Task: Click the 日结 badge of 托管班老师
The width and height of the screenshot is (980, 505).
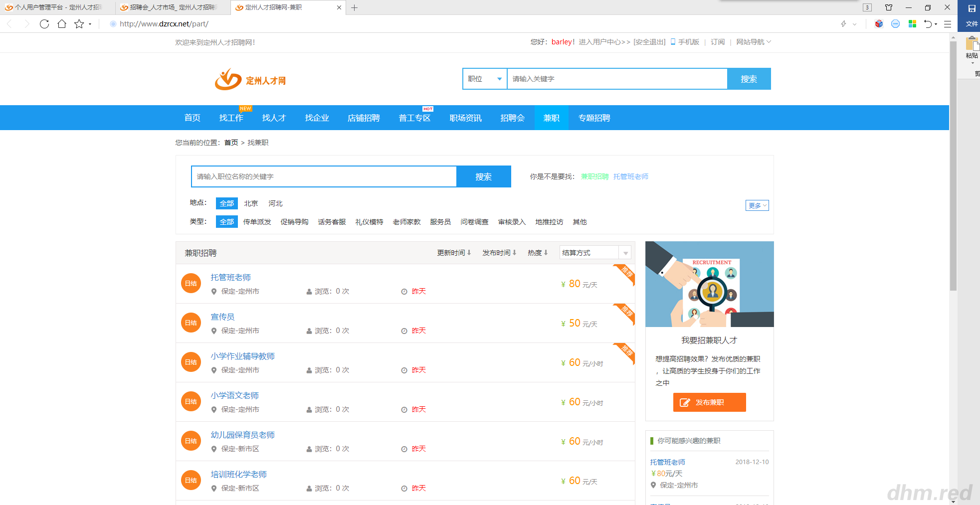Action: pyautogui.click(x=191, y=284)
